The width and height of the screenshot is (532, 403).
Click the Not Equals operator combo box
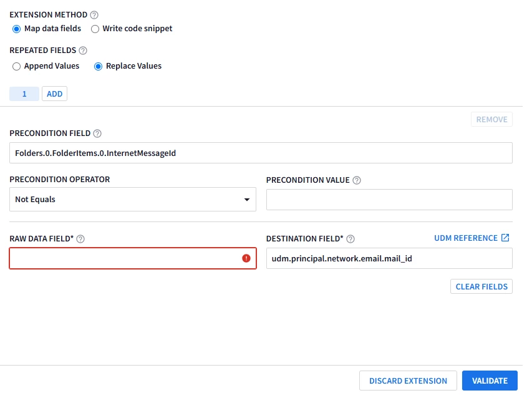click(x=133, y=199)
